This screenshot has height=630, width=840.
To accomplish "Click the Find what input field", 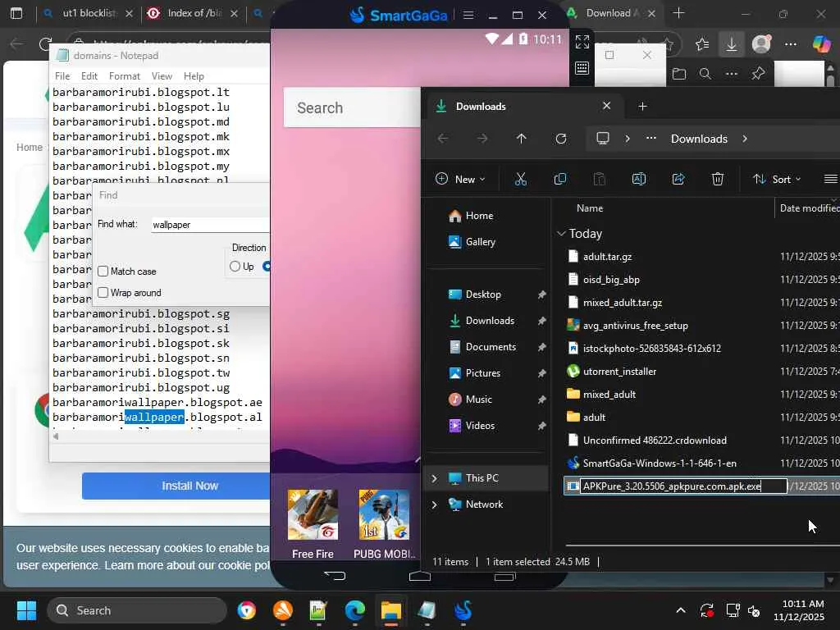I will 210,225.
